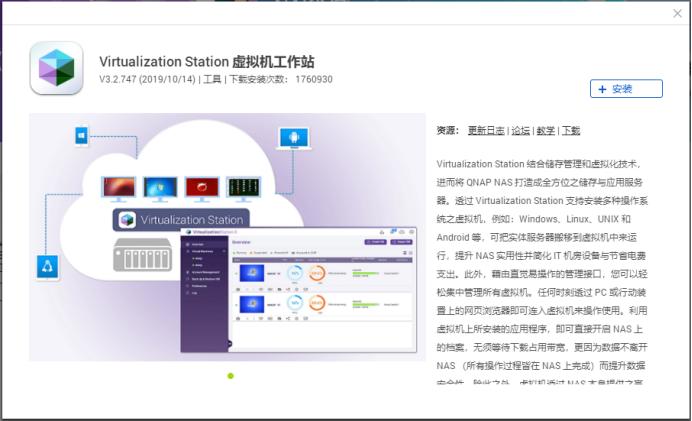
Task: Click the Windows 7 monitor icon in the cloud
Action: (x=159, y=187)
